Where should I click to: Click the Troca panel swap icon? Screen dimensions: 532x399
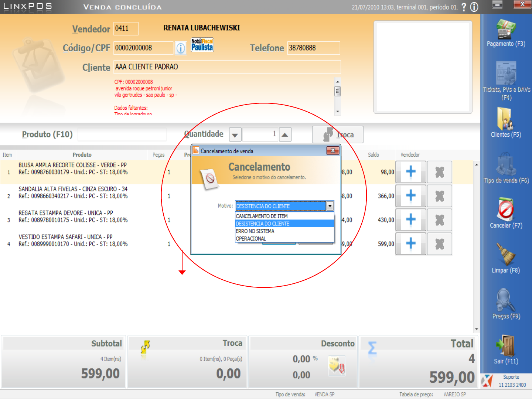tap(145, 348)
